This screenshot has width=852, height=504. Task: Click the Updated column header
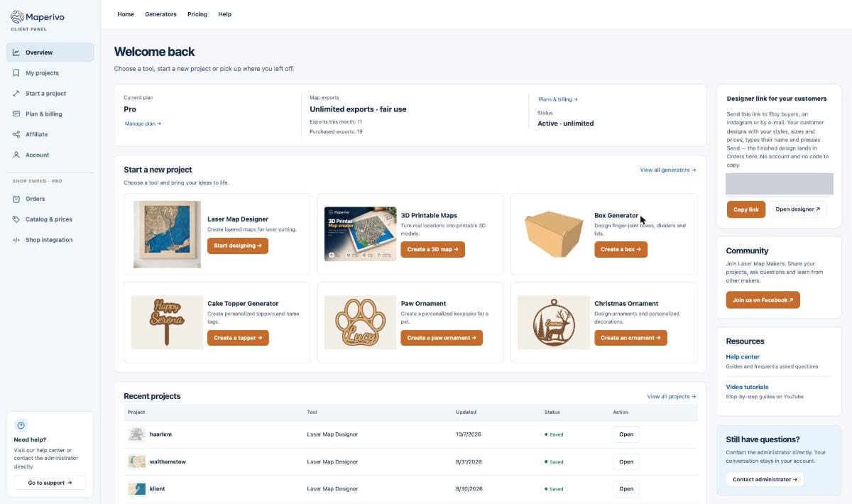coord(466,412)
